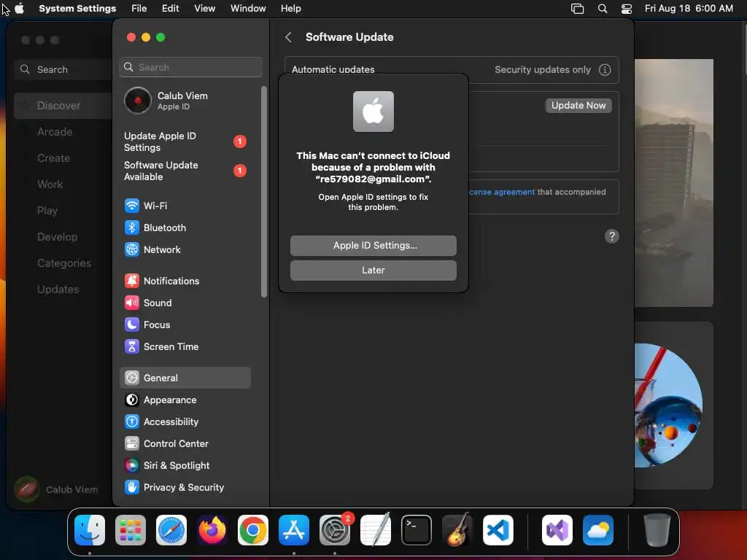Viewport: 747px width, 560px height.
Task: Open Update Apple ID Settings notice
Action: pyautogui.click(x=185, y=142)
